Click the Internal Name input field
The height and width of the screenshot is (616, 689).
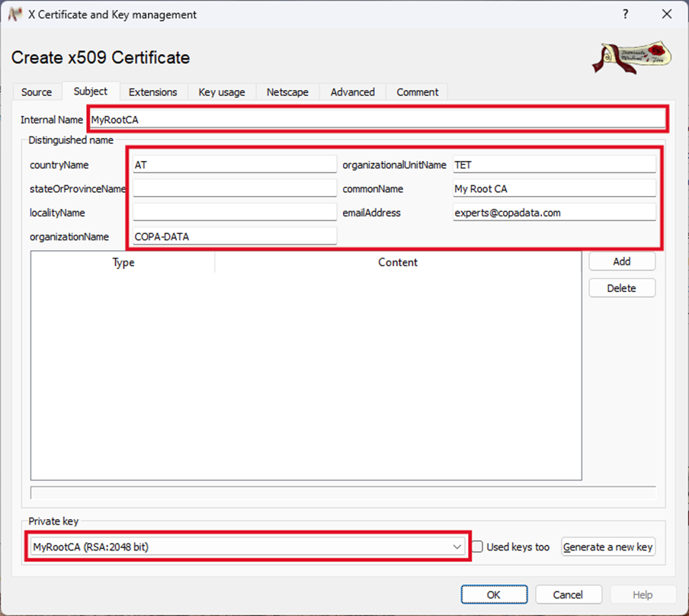click(x=377, y=120)
